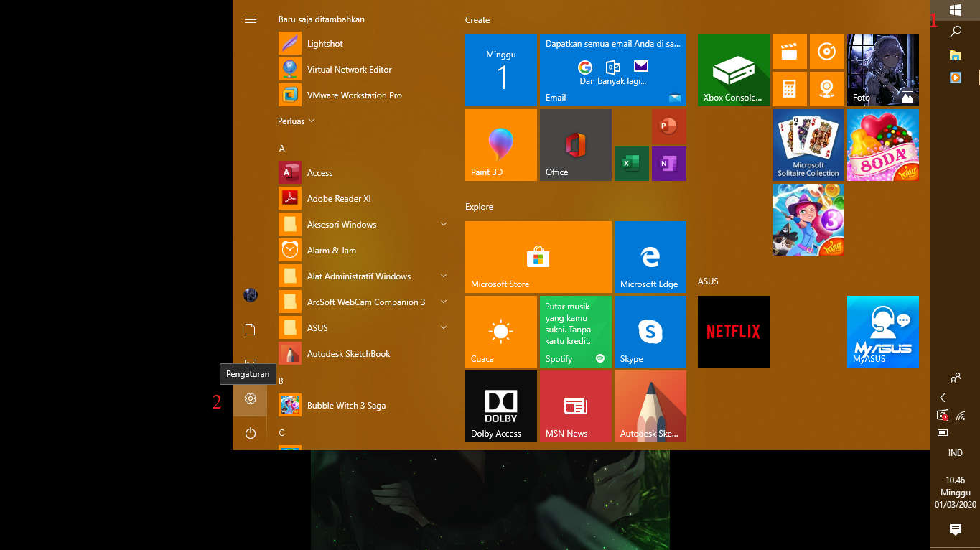Launch Excel small tile
980x550 pixels.
point(632,164)
